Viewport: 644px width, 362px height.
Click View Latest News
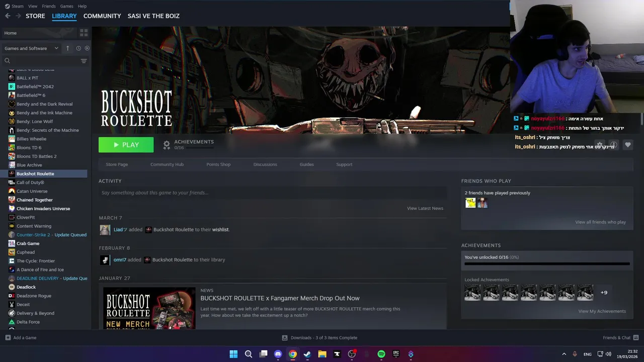[425, 208]
